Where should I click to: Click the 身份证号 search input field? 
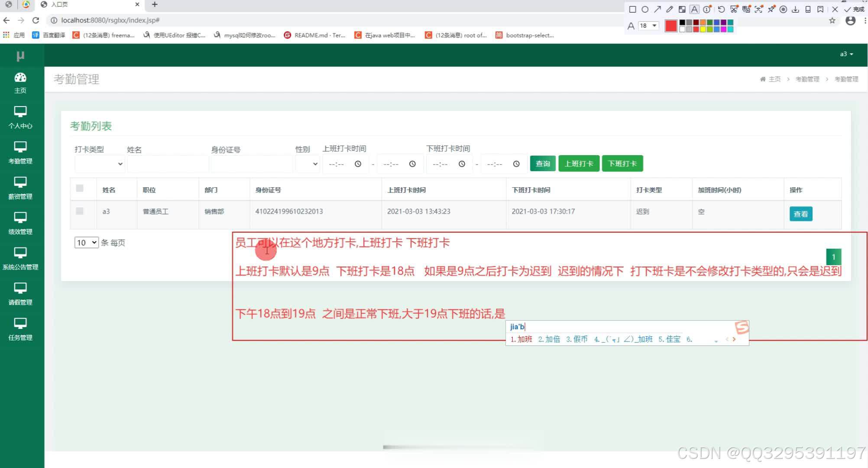coord(252,164)
